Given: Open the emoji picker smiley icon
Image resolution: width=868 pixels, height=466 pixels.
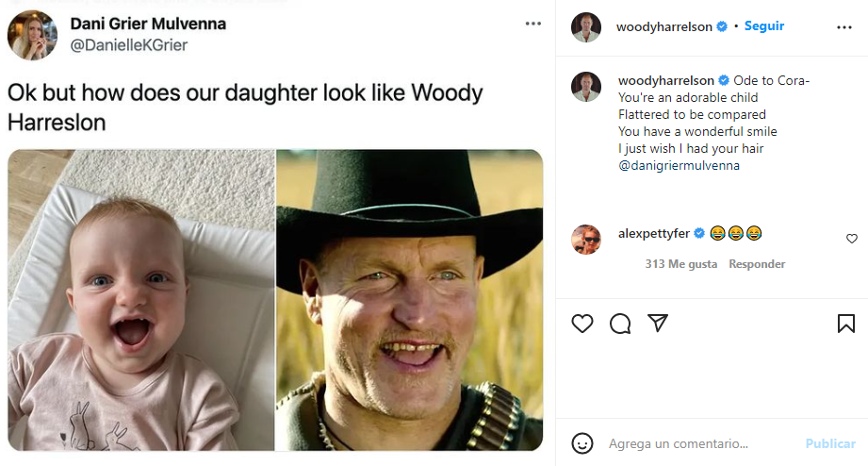Looking at the screenshot, I should 582,443.
